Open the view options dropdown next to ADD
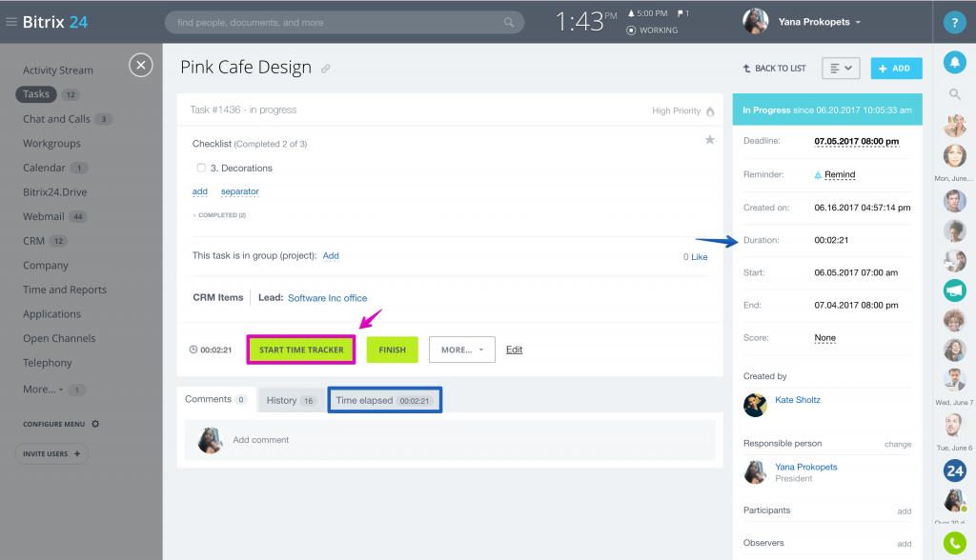This screenshot has height=560, width=976. click(841, 69)
